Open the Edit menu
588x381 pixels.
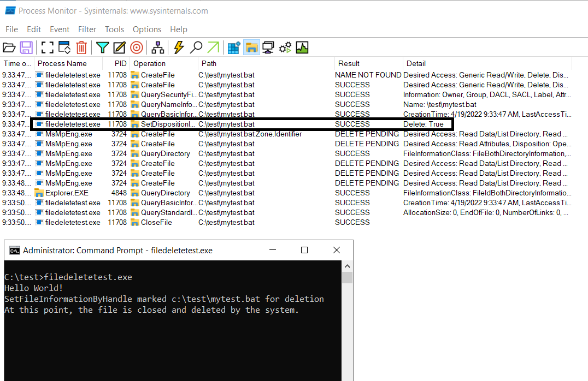click(x=34, y=29)
